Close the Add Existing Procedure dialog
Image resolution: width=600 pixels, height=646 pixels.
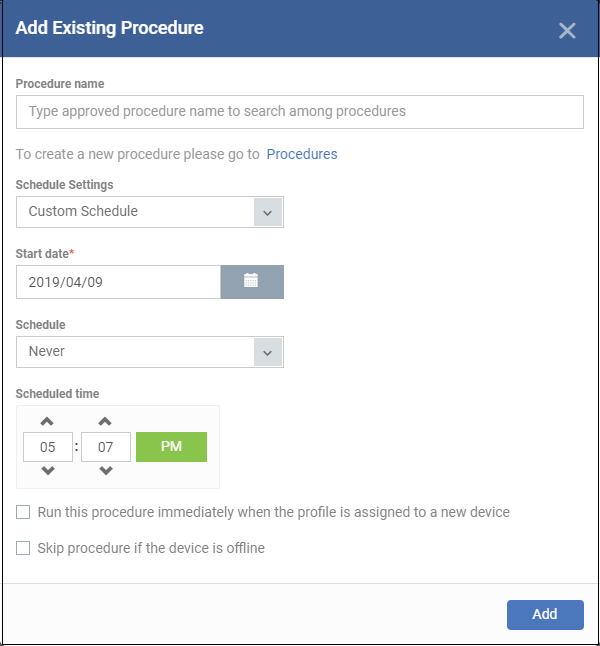(567, 31)
